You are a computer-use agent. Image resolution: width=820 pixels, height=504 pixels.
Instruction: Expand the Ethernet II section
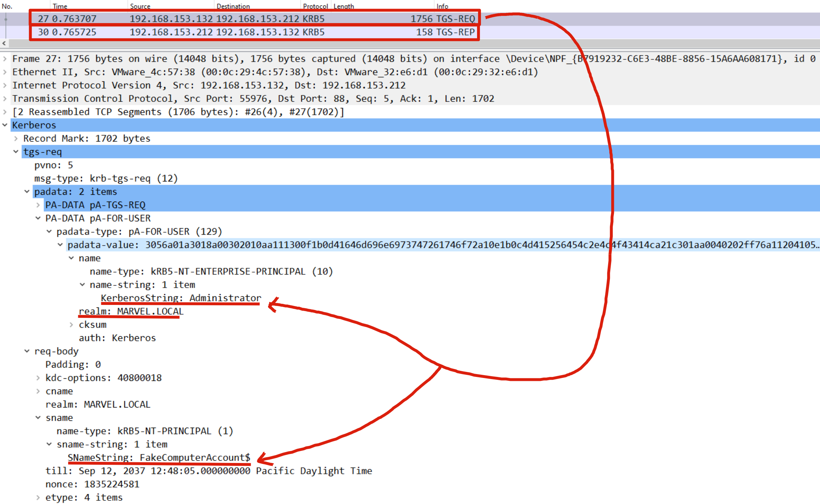[5, 72]
